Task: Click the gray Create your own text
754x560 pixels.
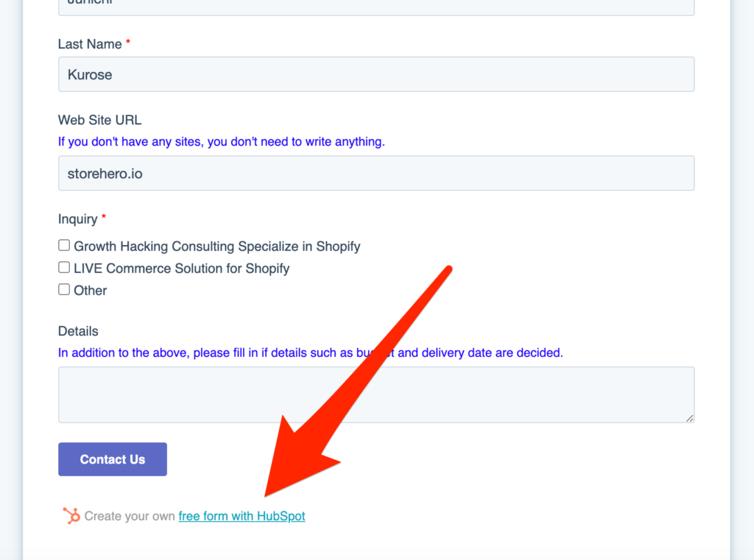Action: pos(130,517)
